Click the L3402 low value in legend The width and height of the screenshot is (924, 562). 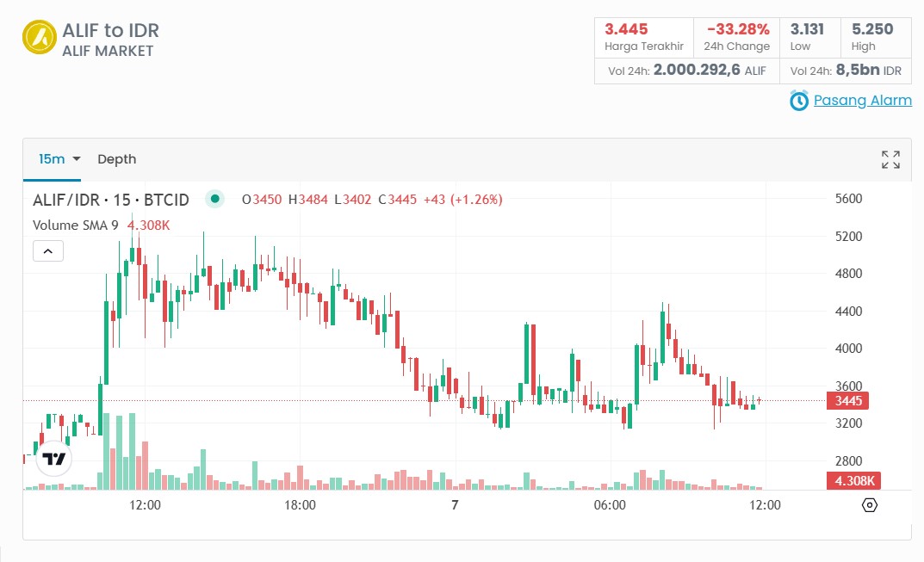click(x=353, y=200)
